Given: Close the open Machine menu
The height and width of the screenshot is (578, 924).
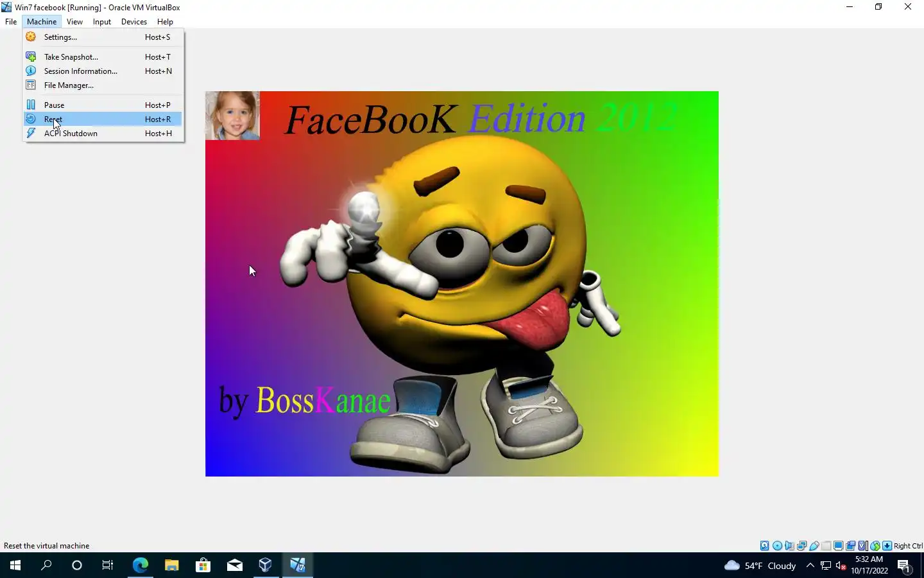Looking at the screenshot, I should (x=42, y=21).
